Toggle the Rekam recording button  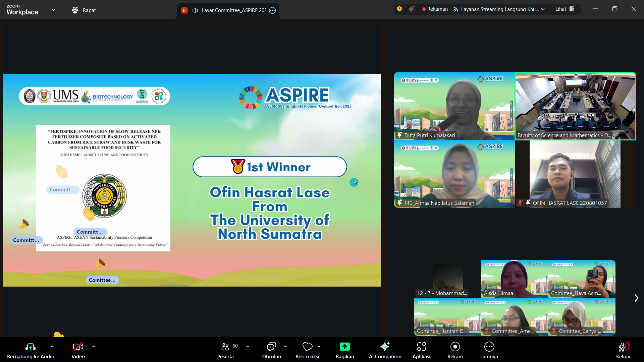(x=455, y=347)
